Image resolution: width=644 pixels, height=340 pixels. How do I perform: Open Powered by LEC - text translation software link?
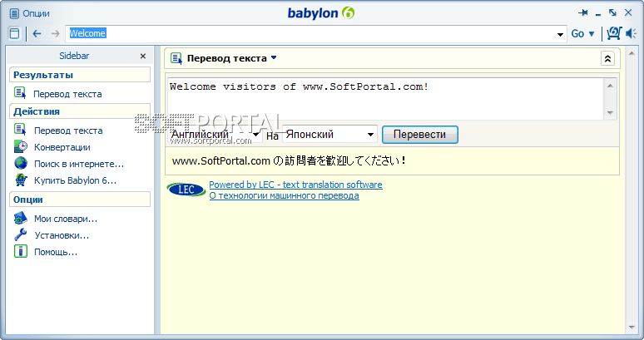click(x=295, y=185)
